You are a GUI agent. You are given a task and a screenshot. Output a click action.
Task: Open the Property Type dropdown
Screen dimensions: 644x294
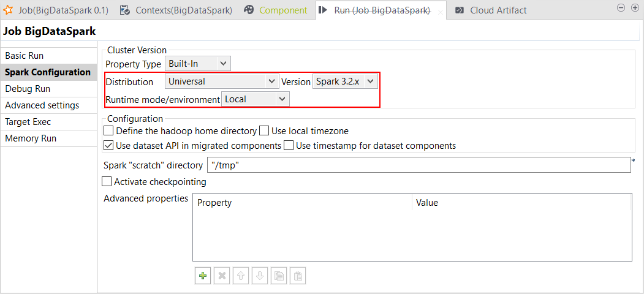coord(197,64)
